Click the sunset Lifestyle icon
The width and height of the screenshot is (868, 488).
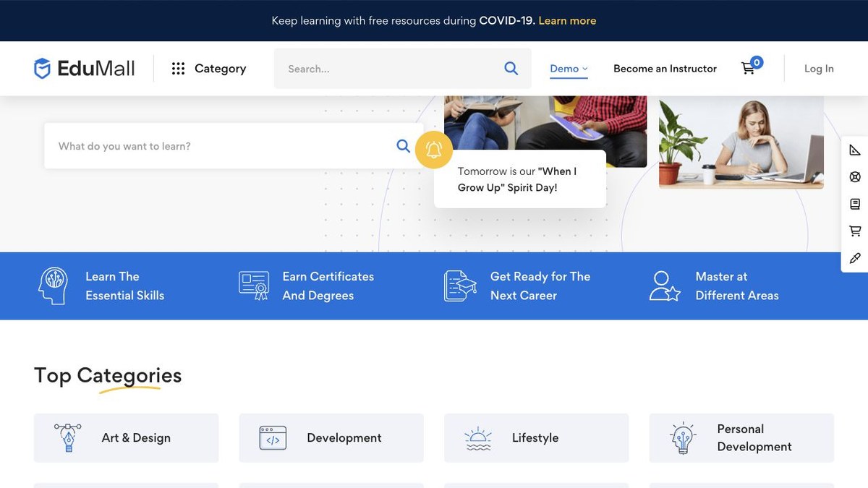point(478,438)
